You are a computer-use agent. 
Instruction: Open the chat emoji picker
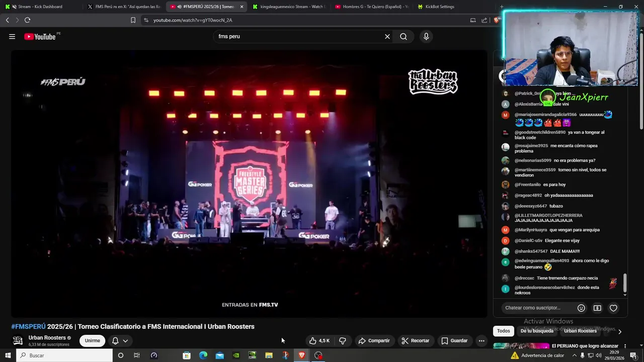coord(581,308)
